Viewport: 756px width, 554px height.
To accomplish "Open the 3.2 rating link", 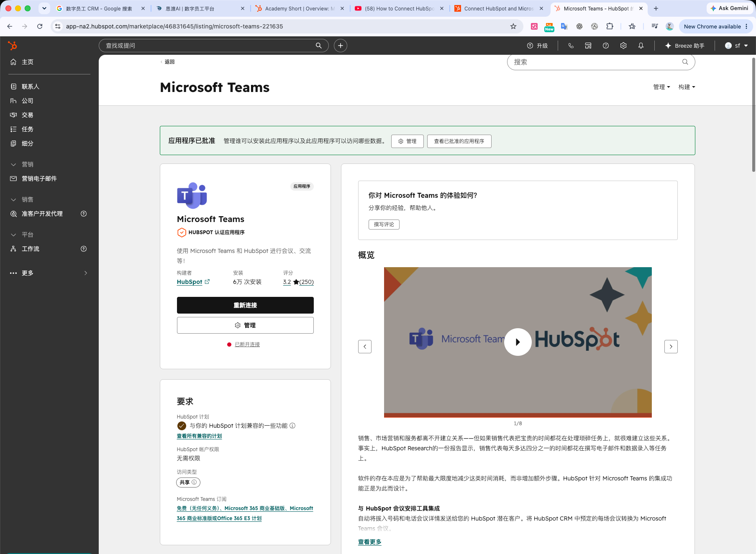I will (287, 282).
